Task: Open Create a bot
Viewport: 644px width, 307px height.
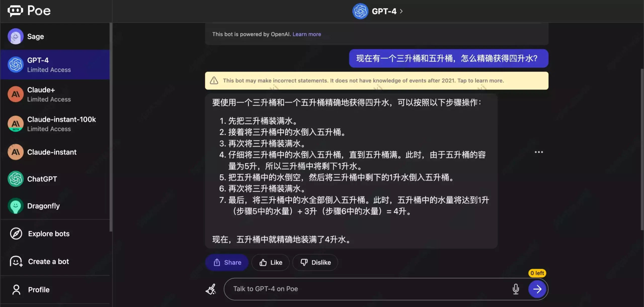Action: click(x=55, y=261)
